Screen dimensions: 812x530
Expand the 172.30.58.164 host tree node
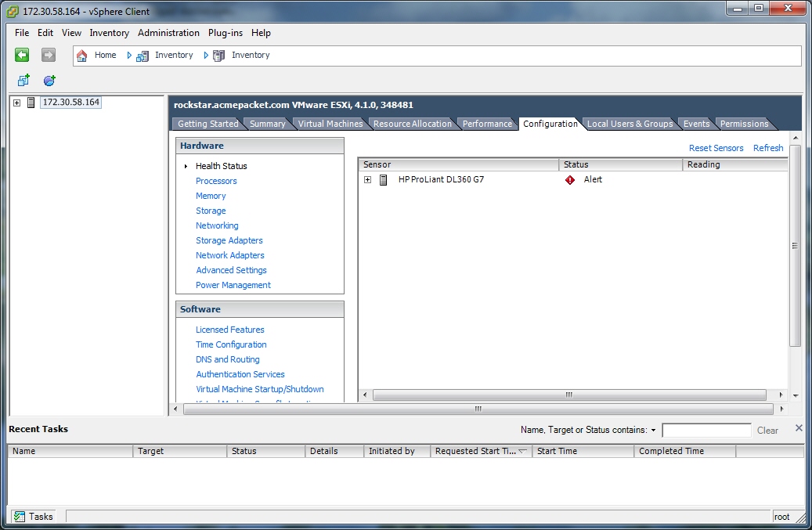coord(16,103)
